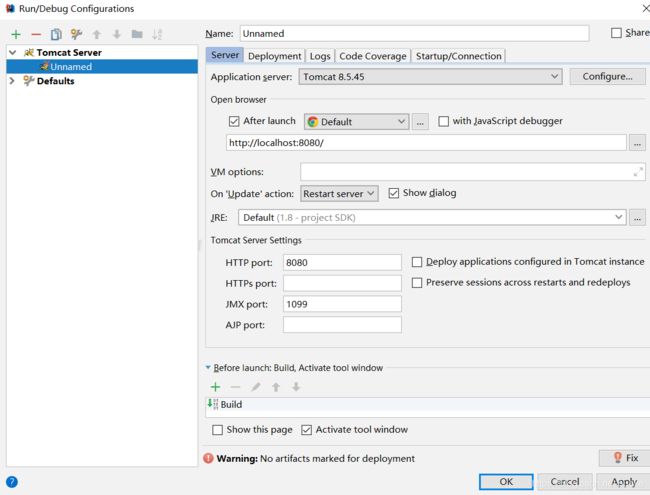The image size is (650, 495).
Task: Open the Code Coverage tab
Action: click(373, 56)
